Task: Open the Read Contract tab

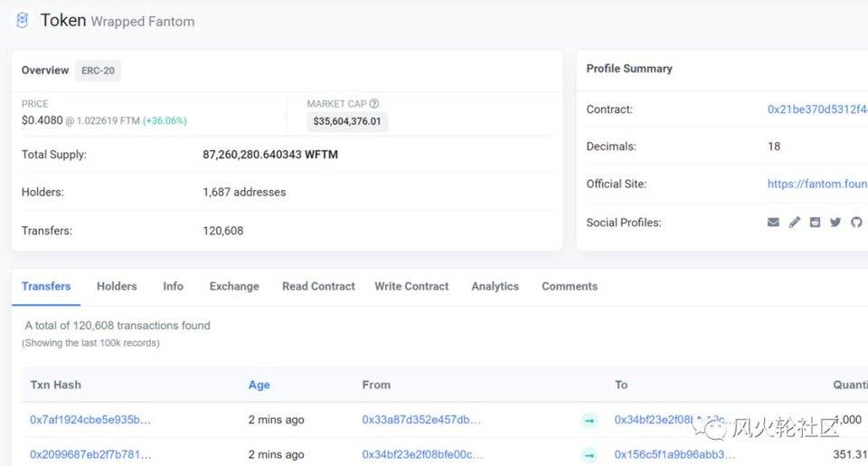Action: click(x=318, y=287)
